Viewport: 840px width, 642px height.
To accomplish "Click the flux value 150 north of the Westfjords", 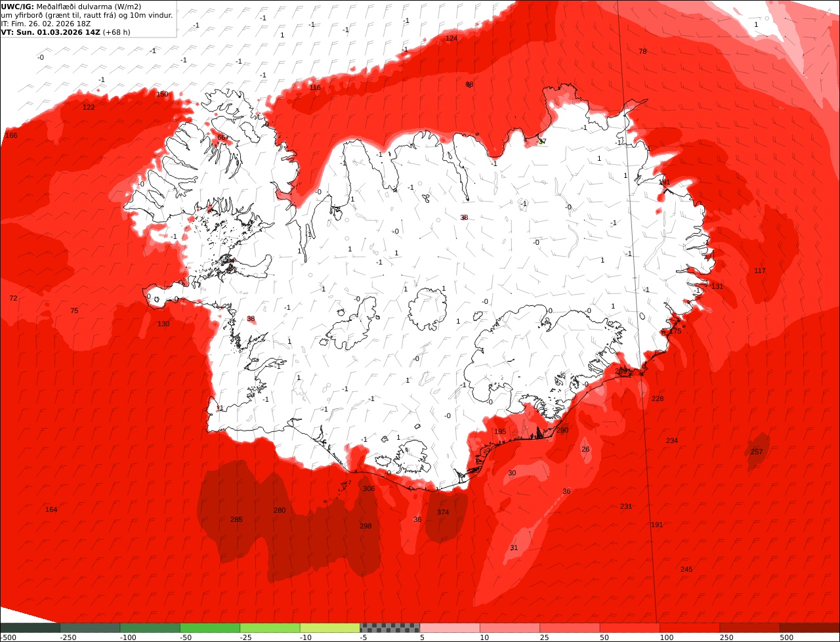I will point(162,94).
